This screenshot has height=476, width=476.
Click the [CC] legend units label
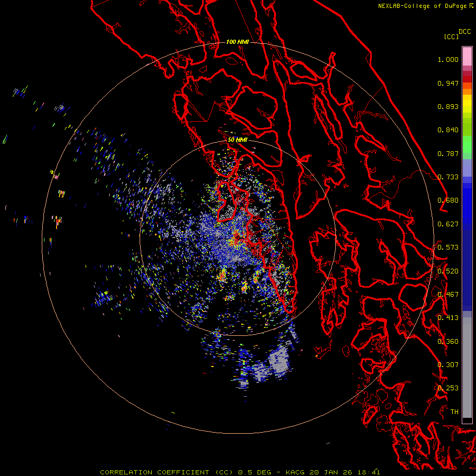tap(452, 36)
